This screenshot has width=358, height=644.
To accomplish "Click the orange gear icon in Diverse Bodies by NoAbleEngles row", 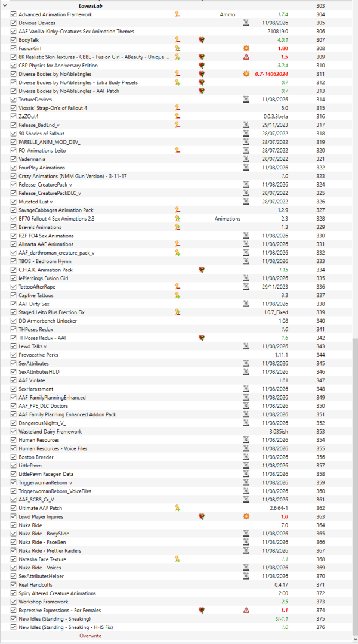I will tap(246, 74).
